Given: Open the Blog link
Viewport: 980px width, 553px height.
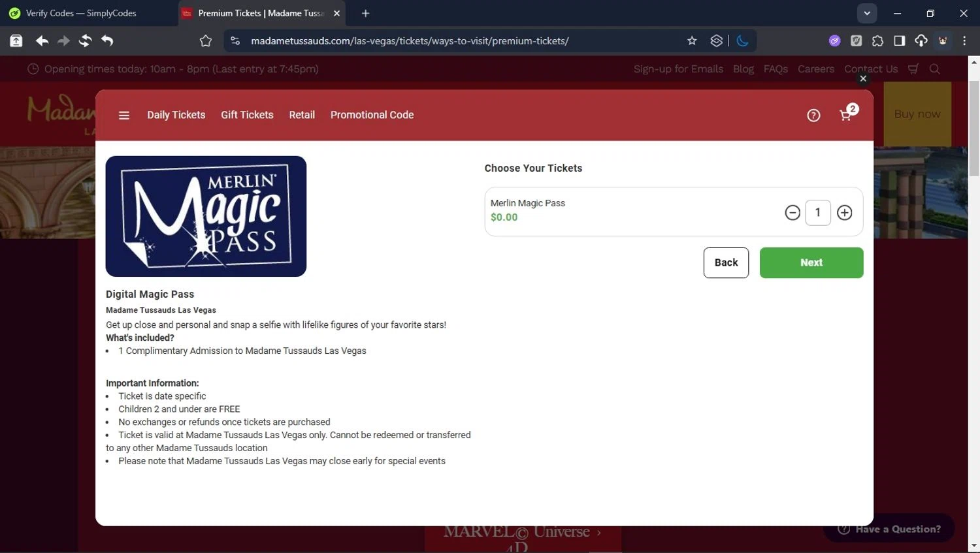Looking at the screenshot, I should coord(743,69).
